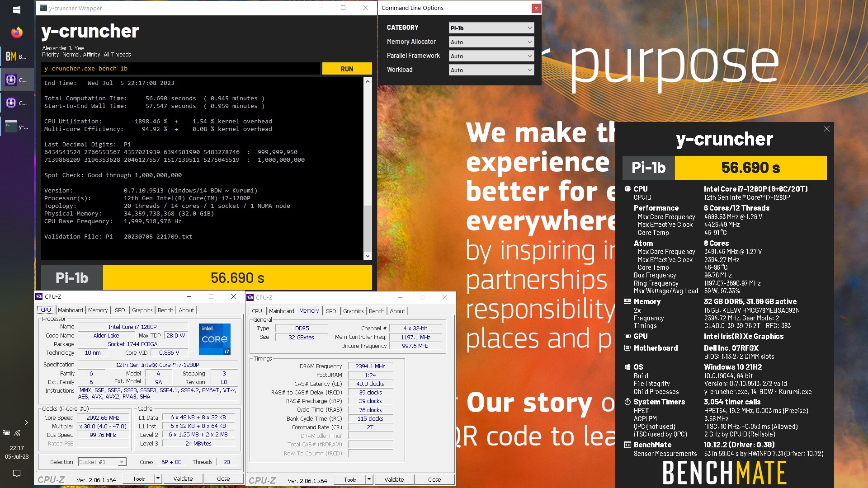Image resolution: width=868 pixels, height=488 pixels.
Task: Click Close button in left CPU-Z
Action: point(223,479)
